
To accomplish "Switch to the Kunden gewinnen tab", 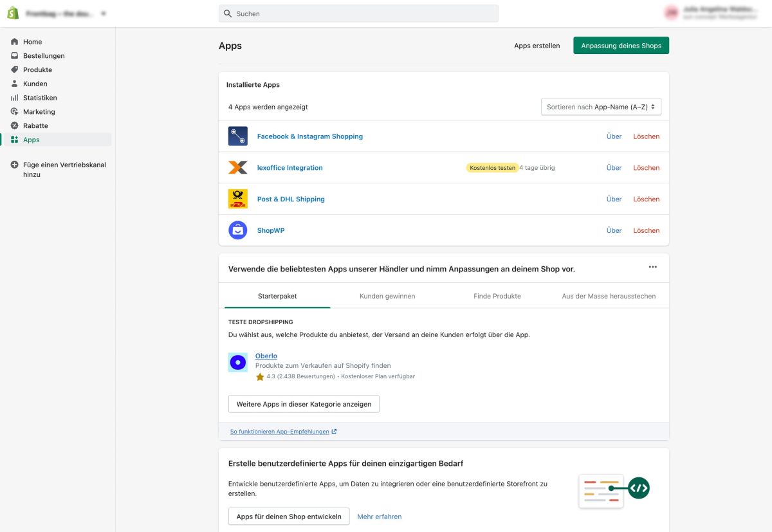I will 387,296.
